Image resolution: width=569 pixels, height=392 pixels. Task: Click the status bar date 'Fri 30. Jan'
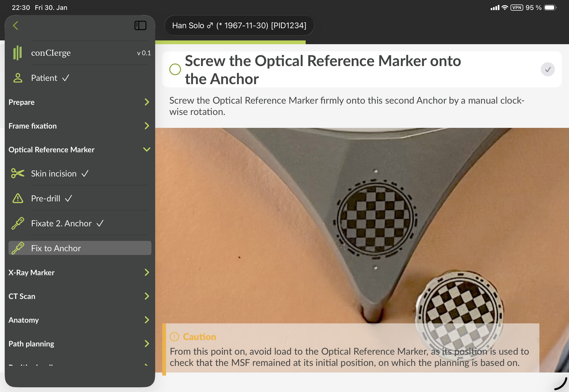point(51,8)
